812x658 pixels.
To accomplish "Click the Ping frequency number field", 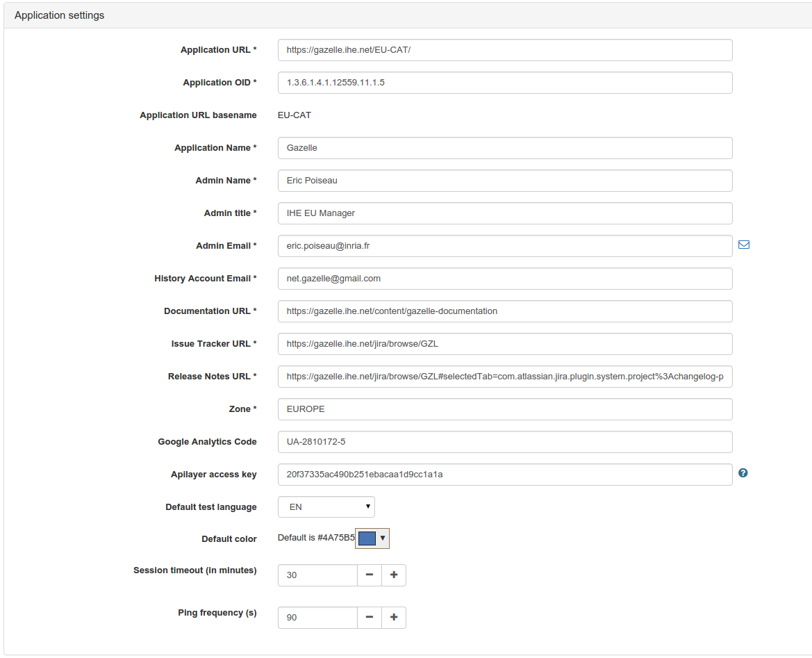I will coord(317,618).
